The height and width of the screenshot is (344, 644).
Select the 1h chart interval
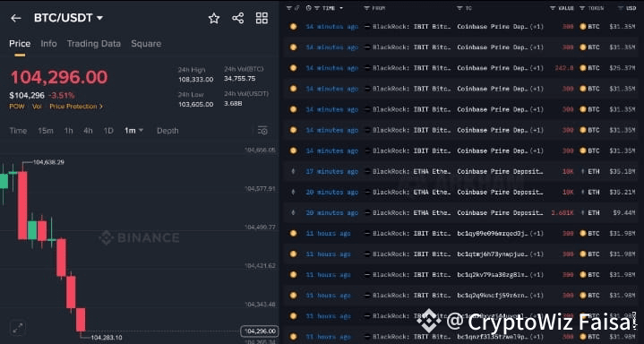click(68, 131)
